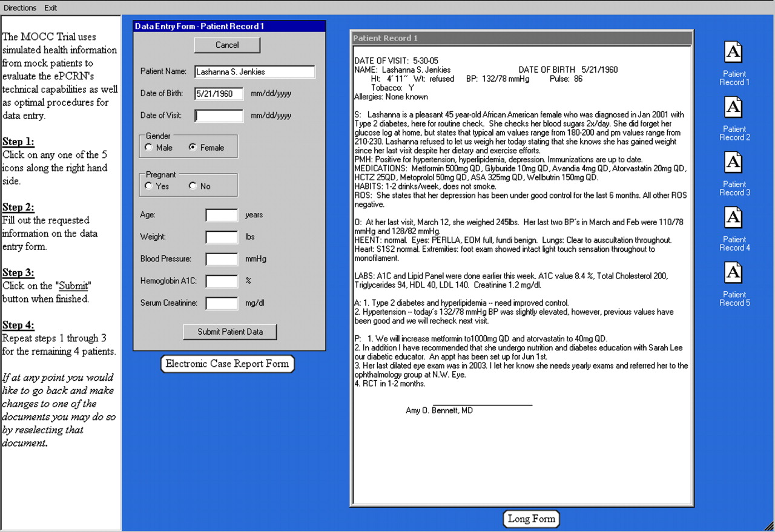Click the Long Form label
The image size is (775, 532).
[531, 519]
